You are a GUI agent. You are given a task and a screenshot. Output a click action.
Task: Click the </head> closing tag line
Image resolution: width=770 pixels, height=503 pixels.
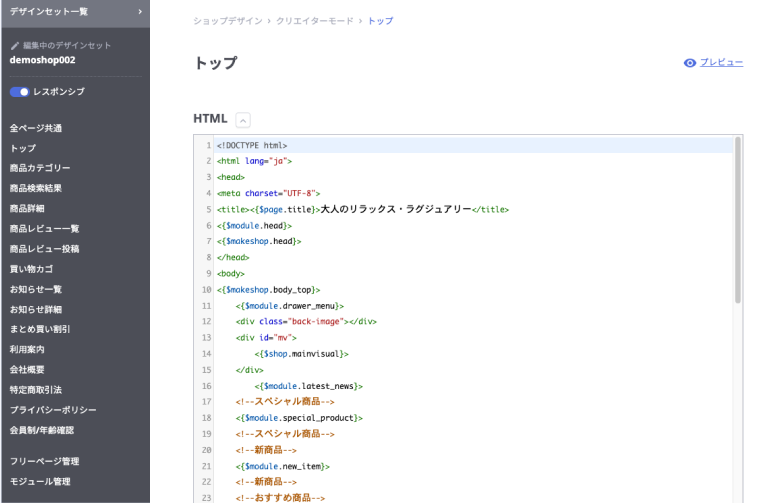(233, 257)
